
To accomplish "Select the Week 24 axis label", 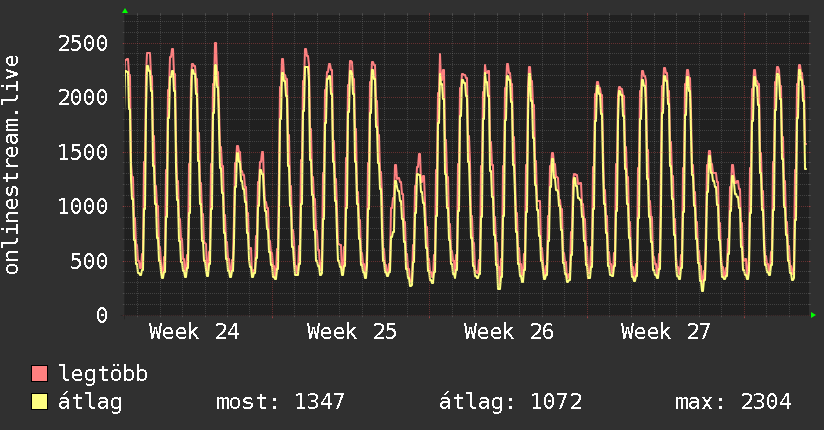I will pyautogui.click(x=194, y=332).
